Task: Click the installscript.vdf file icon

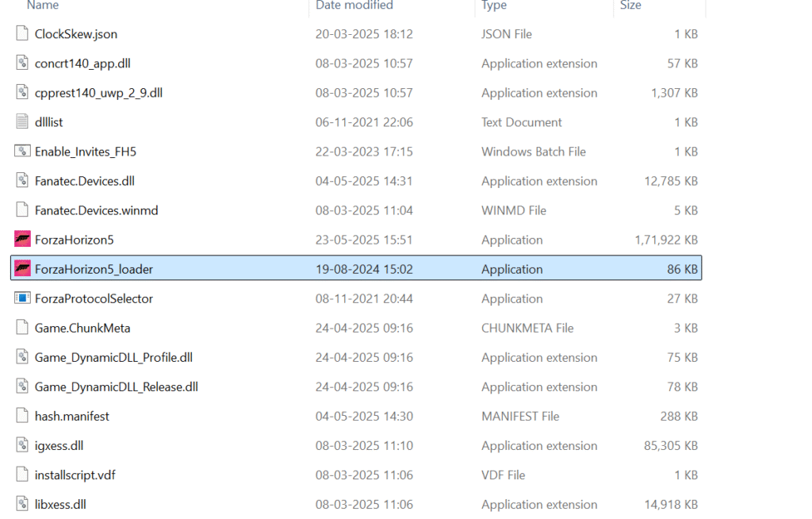Action: [21, 475]
